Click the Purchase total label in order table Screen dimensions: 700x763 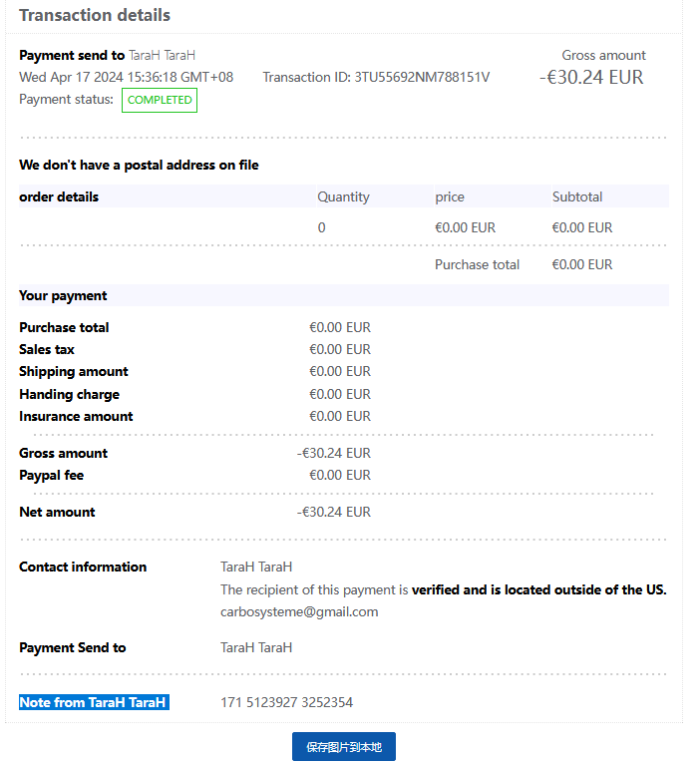477,264
